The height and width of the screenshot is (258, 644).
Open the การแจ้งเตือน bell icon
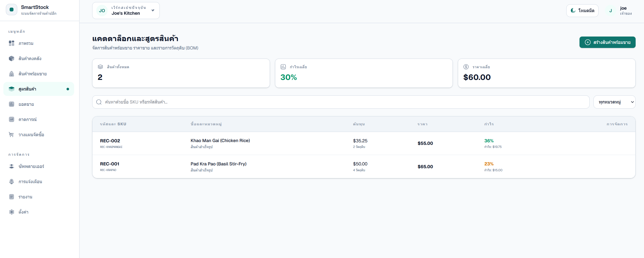coord(11,182)
